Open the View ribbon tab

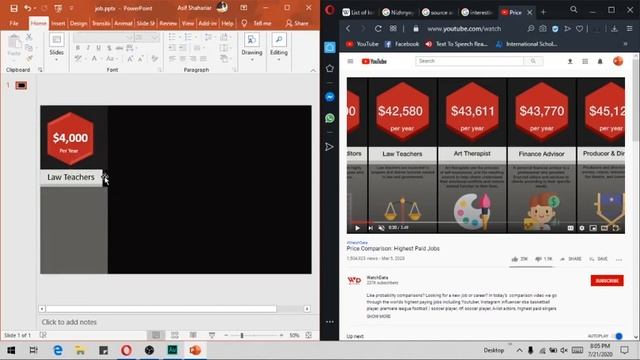pyautogui.click(x=188, y=23)
